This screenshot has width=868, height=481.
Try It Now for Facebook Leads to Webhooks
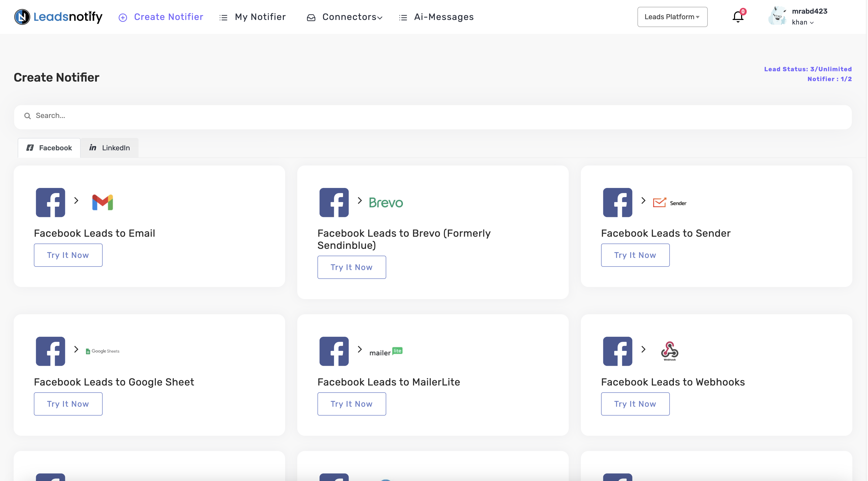coord(635,403)
